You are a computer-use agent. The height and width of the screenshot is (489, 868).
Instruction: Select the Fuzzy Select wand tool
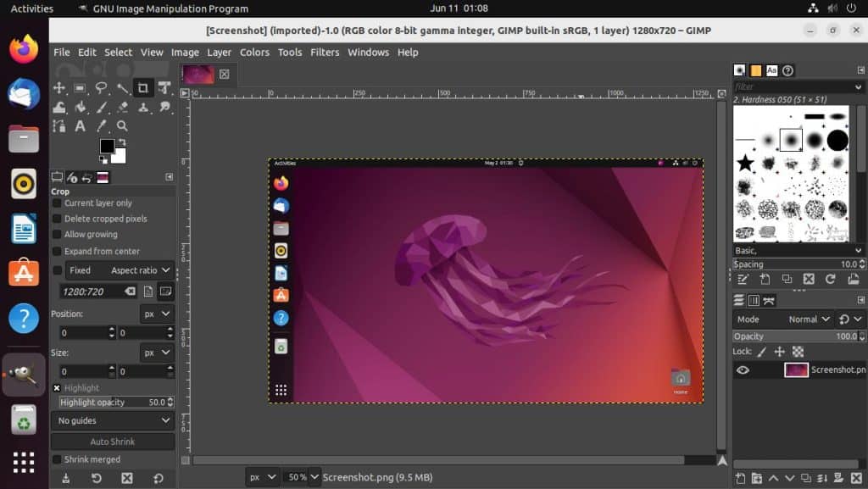point(122,88)
